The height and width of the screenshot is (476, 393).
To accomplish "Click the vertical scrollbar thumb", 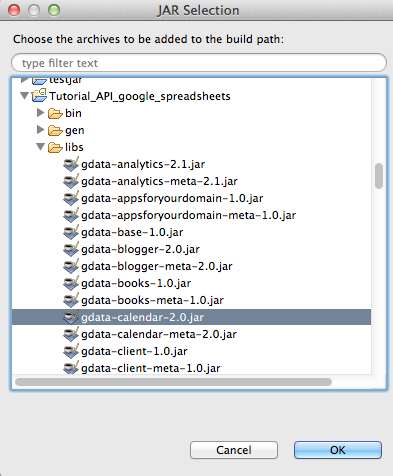I will (379, 176).
